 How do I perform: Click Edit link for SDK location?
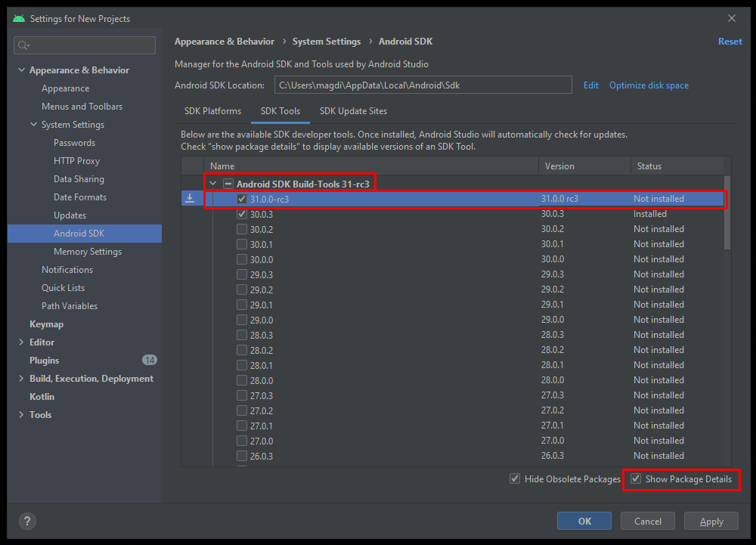point(590,85)
